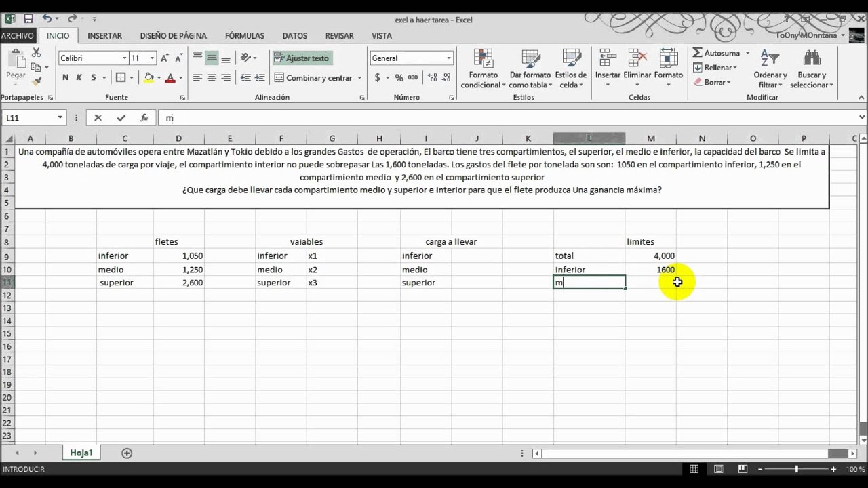Image resolution: width=868 pixels, height=488 pixels.
Task: Apply thousands separator style (000)
Action: (413, 78)
